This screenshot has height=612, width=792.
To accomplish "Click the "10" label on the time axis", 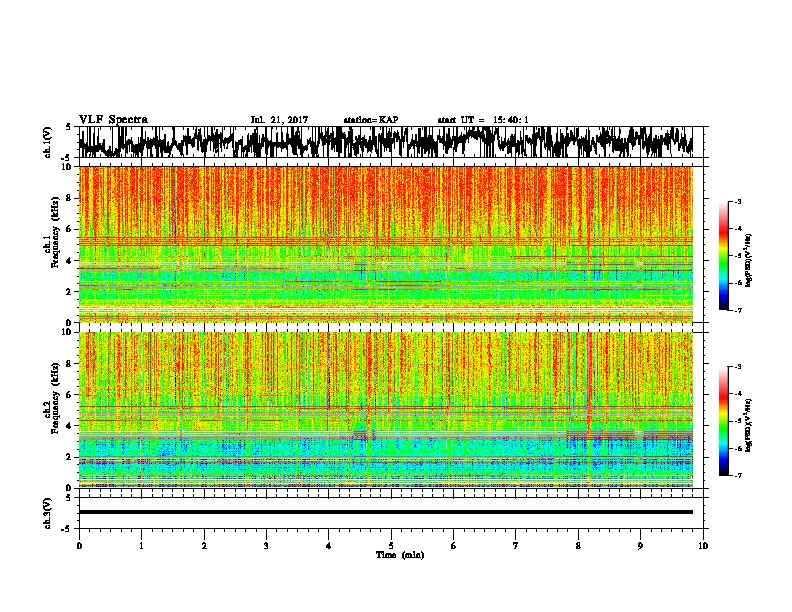I will (x=703, y=546).
